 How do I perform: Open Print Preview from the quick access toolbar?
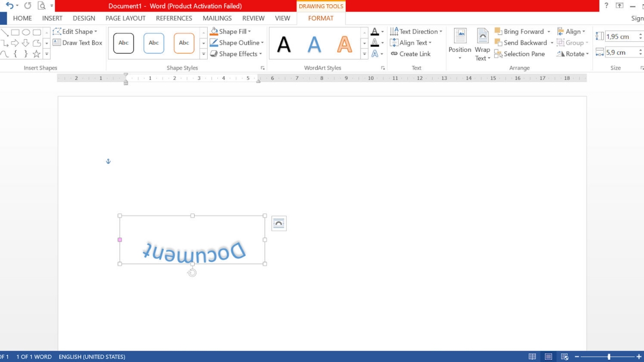(x=41, y=6)
